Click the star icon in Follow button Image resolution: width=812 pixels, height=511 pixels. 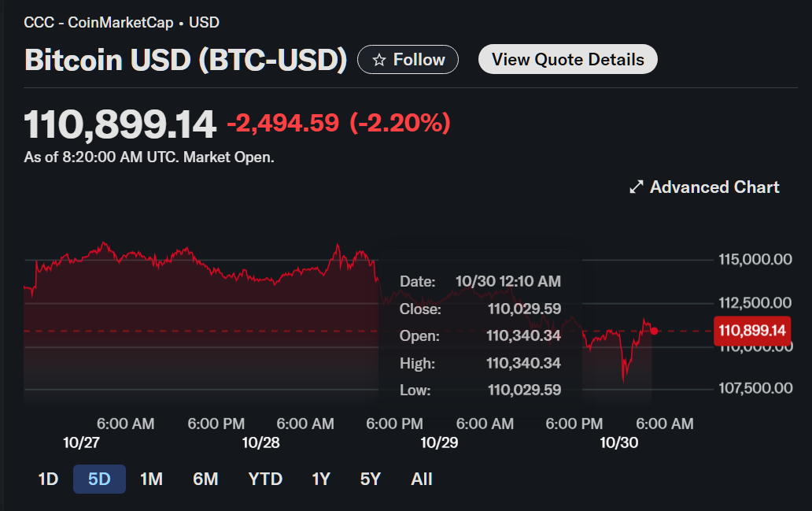[x=378, y=60]
